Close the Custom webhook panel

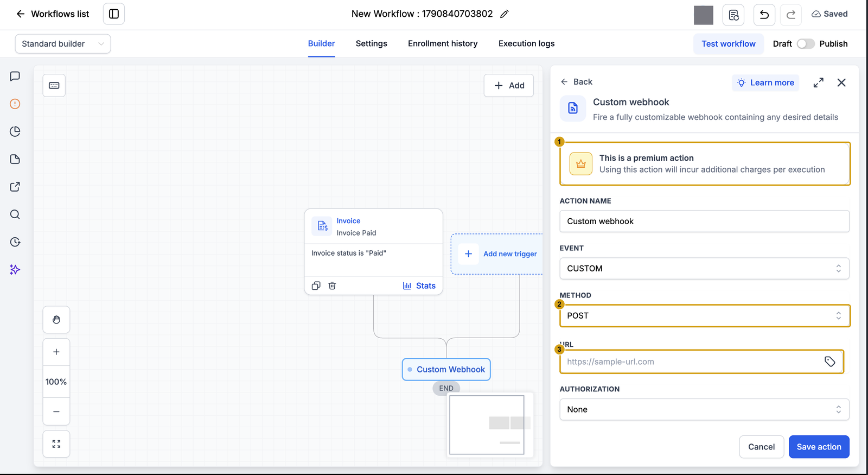[x=841, y=83]
